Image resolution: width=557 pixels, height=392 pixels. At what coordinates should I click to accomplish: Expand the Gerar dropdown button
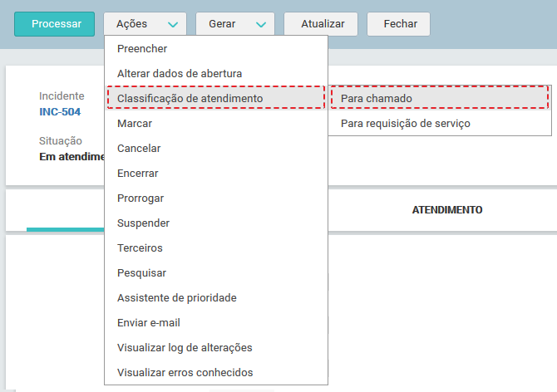pos(235,24)
